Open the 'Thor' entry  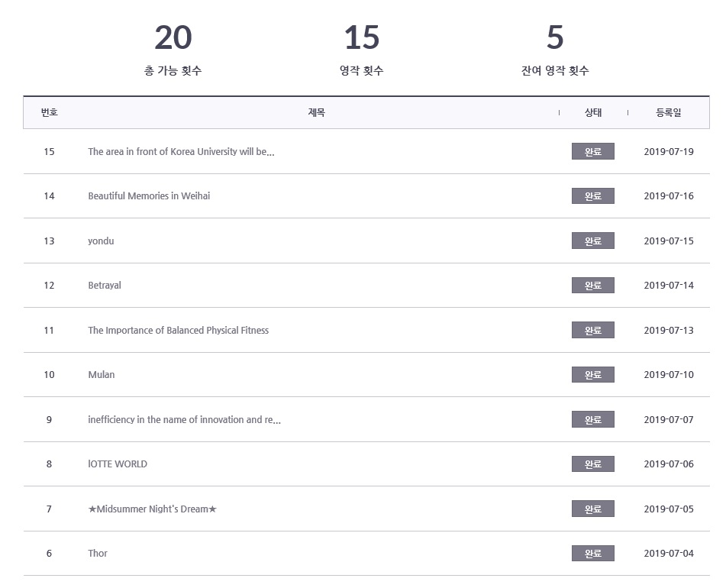click(98, 554)
